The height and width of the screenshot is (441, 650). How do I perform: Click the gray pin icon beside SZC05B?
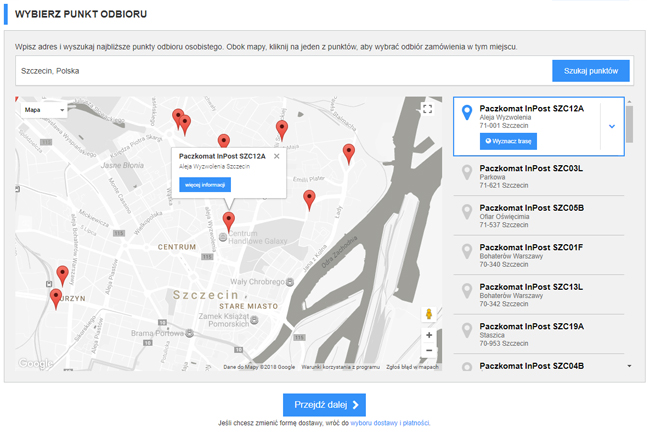click(x=467, y=212)
